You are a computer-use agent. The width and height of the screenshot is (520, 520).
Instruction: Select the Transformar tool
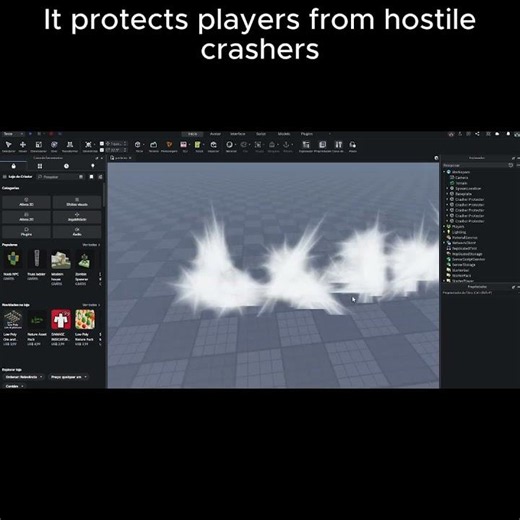pyautogui.click(x=70, y=145)
